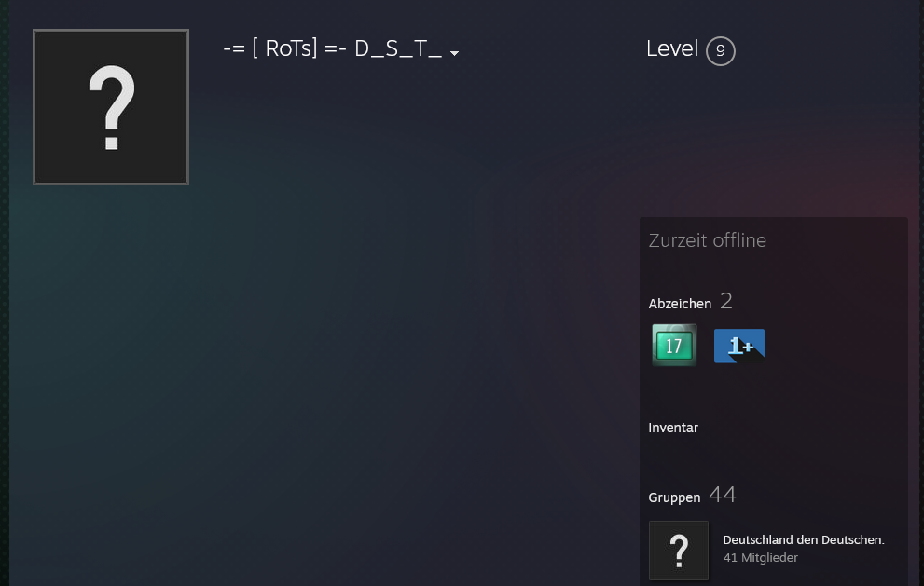Click the Abzeichen count number 2

click(726, 302)
